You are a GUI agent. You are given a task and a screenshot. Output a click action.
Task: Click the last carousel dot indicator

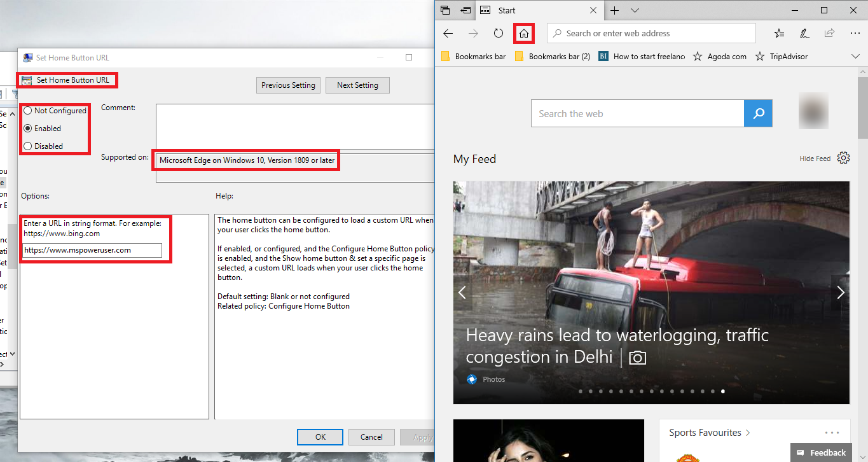point(723,391)
